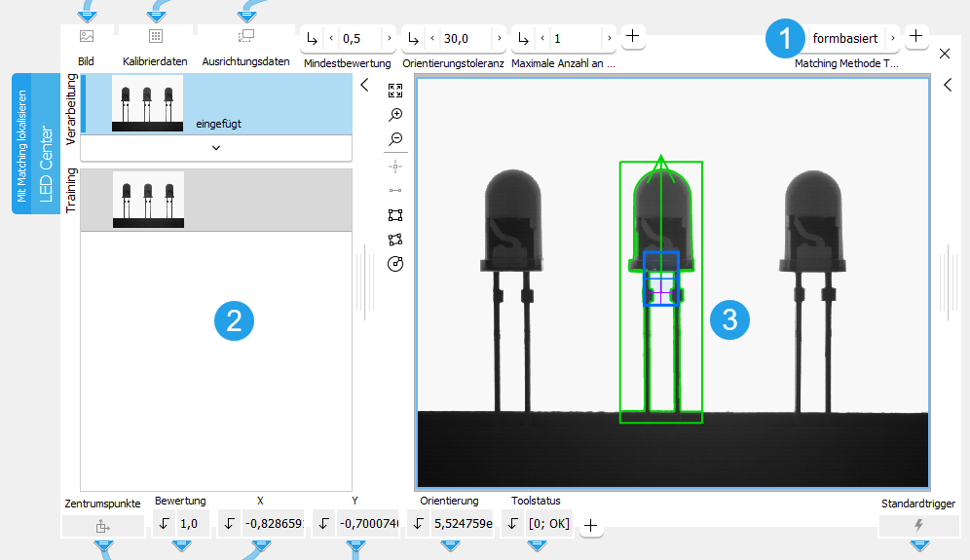Collapse the right-side panel with the arrow

pyautogui.click(x=948, y=85)
